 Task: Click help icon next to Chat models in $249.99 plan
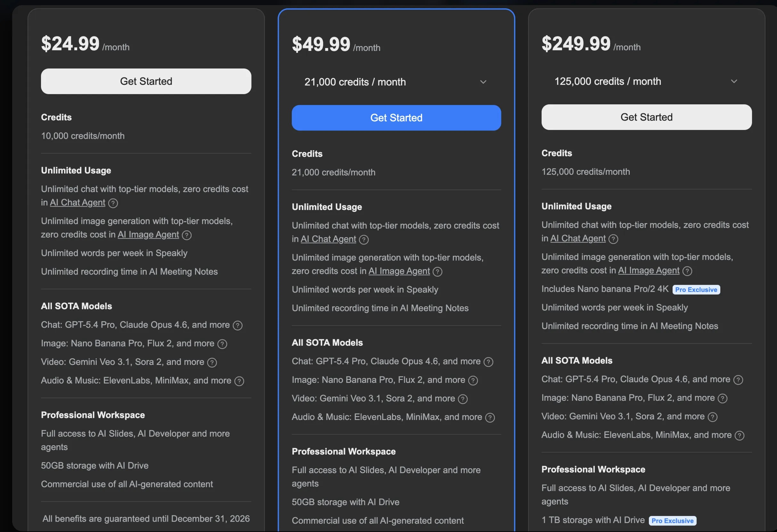coord(738,380)
